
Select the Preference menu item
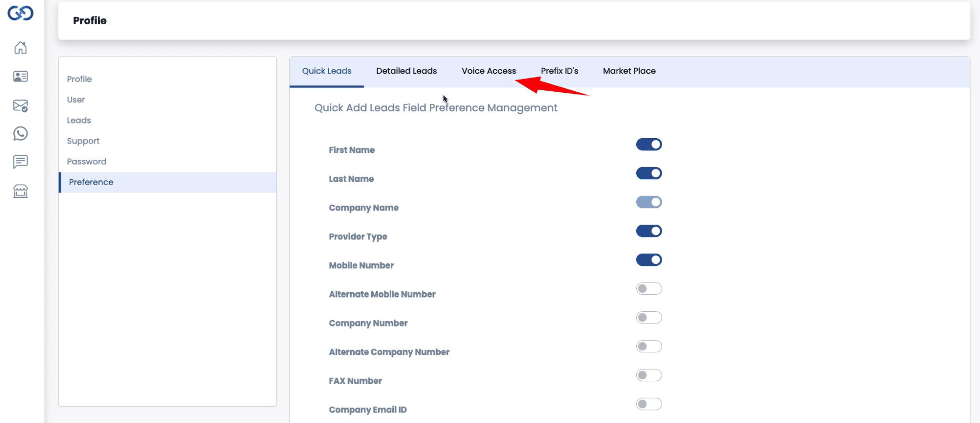pyautogui.click(x=91, y=182)
